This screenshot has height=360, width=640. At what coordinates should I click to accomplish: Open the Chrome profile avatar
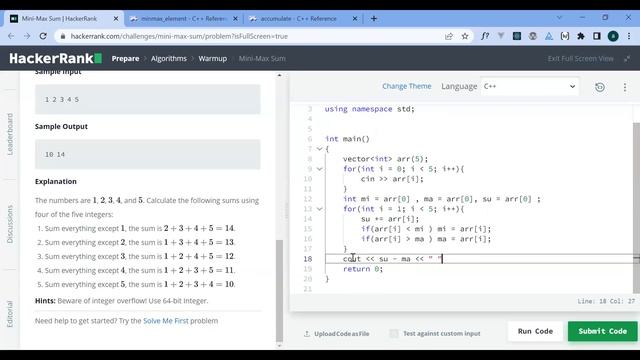click(613, 36)
